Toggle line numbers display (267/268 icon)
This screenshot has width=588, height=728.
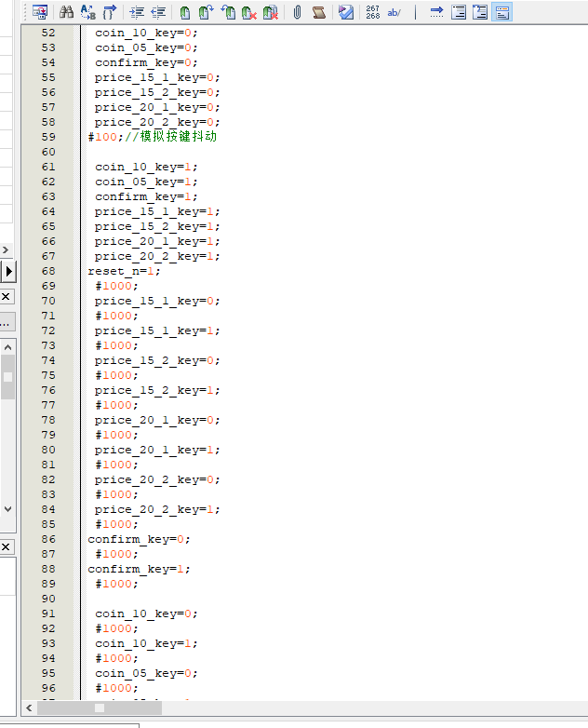click(x=373, y=12)
